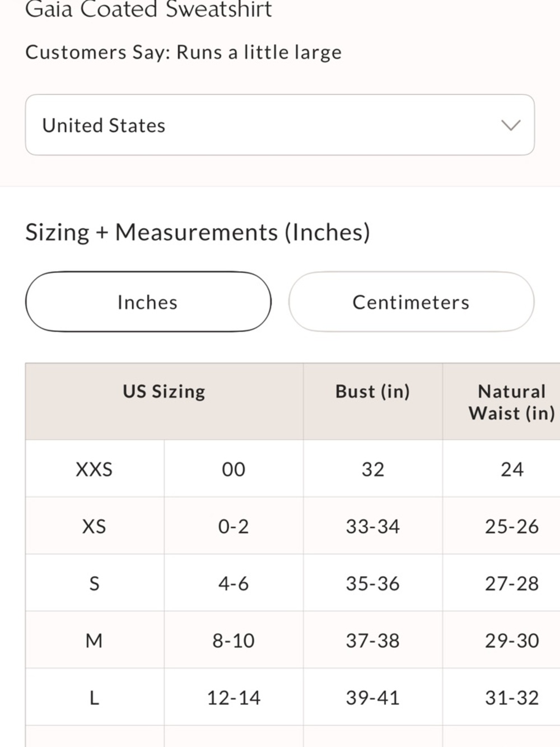Click the US Sizing column header

164,391
